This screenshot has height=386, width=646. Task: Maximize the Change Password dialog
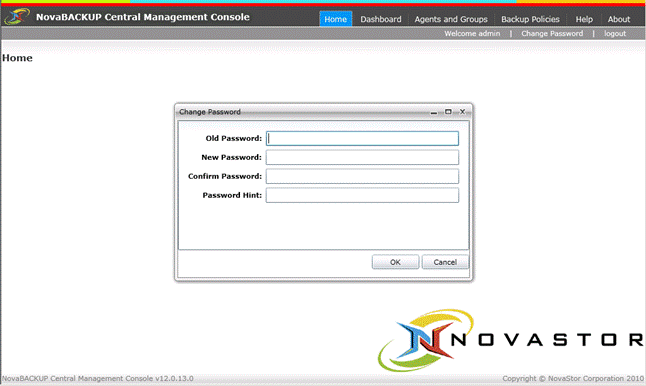(x=448, y=112)
